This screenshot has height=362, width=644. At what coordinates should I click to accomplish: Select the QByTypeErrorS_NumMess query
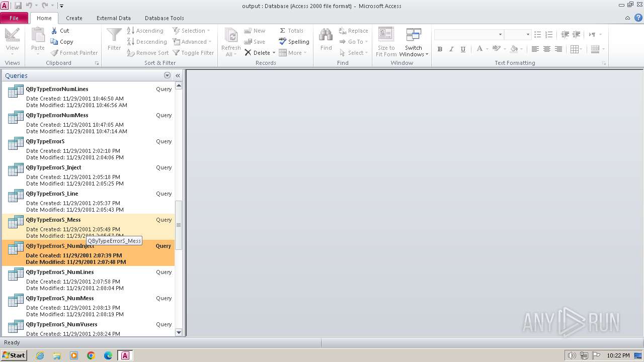click(89, 305)
